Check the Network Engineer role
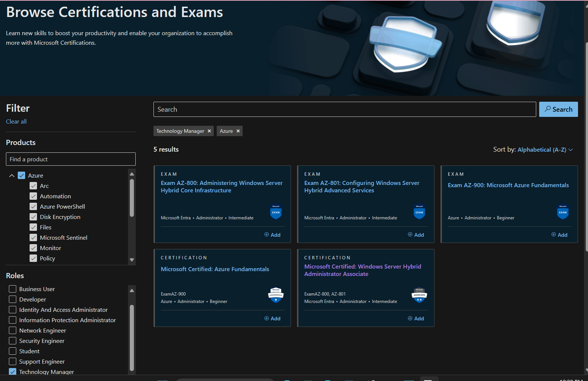The image size is (588, 381). pyautogui.click(x=13, y=330)
